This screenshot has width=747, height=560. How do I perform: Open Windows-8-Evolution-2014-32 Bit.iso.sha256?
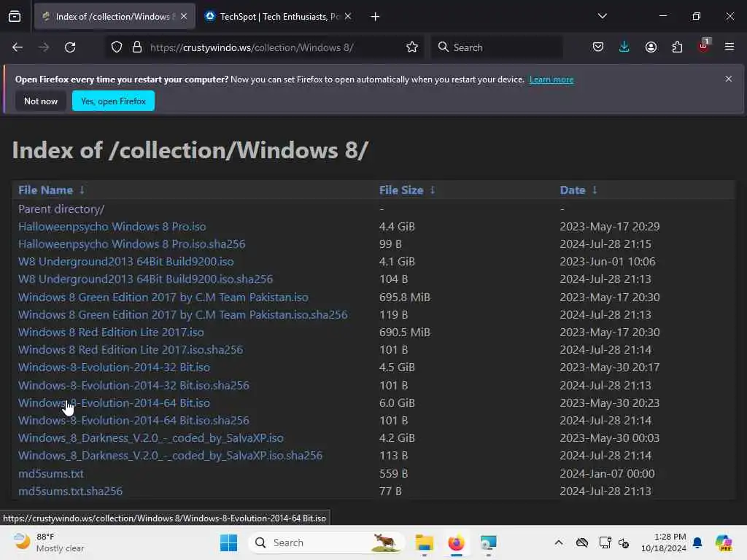(x=133, y=385)
